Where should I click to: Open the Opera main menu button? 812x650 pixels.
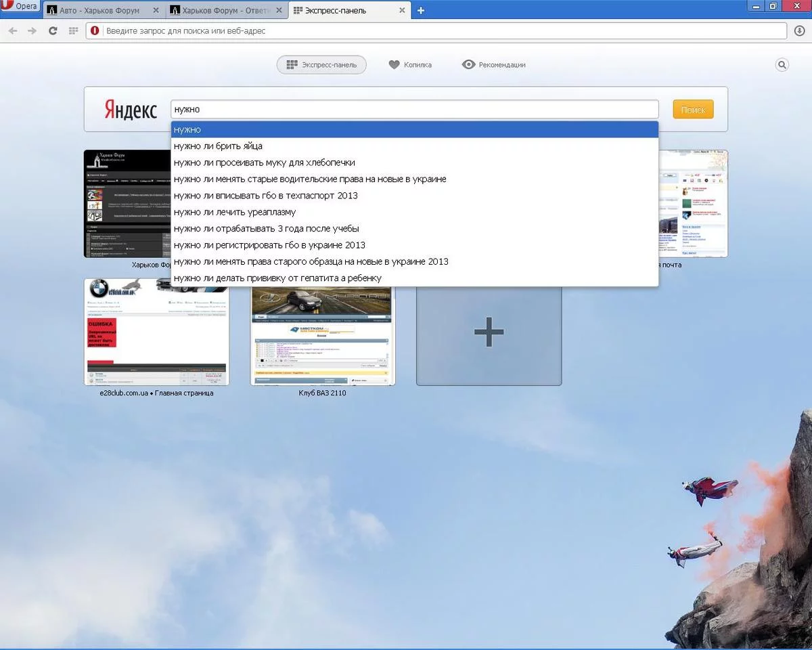coord(20,6)
